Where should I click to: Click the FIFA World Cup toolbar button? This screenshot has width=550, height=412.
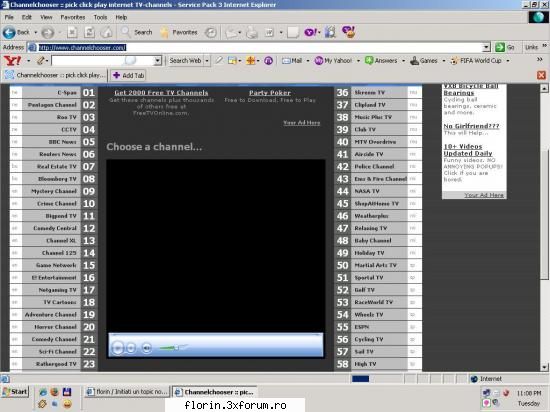(476, 61)
